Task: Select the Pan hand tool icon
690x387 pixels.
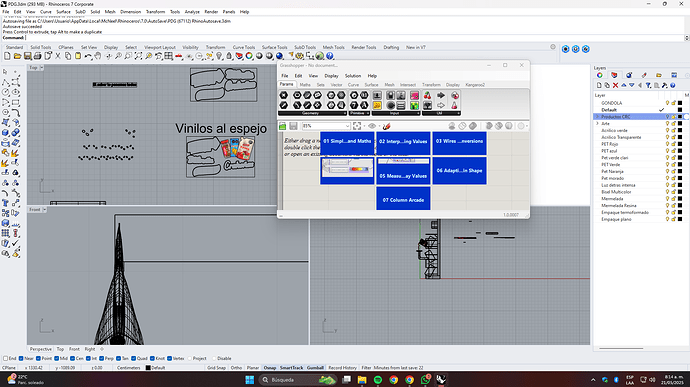Action: pyautogui.click(x=98, y=56)
